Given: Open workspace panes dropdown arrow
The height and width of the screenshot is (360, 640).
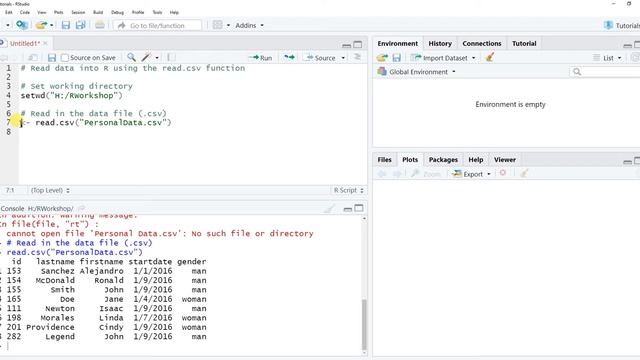Looking at the screenshot, I should [228, 25].
